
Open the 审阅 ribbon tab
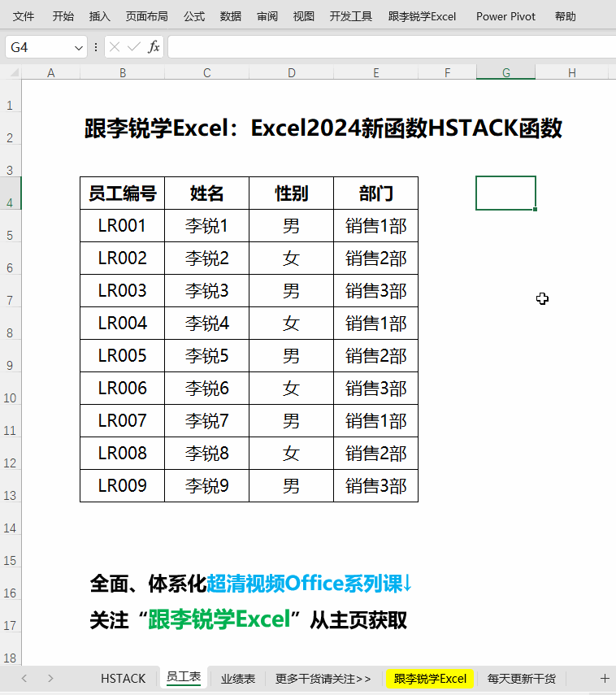coord(267,16)
